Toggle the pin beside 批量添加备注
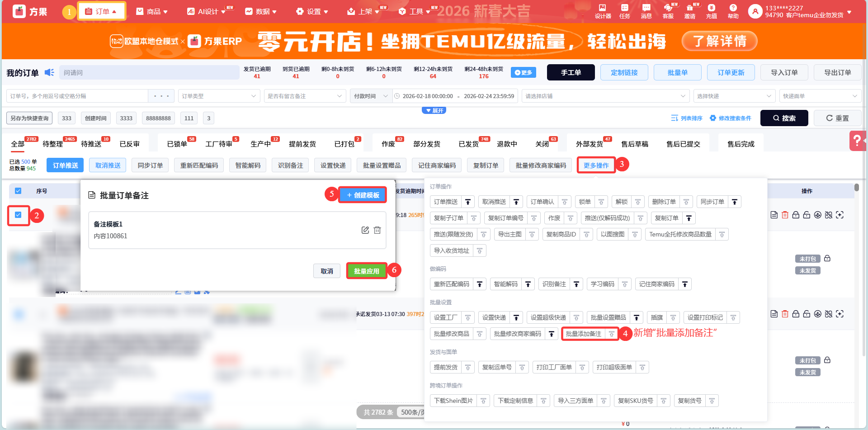 612,334
